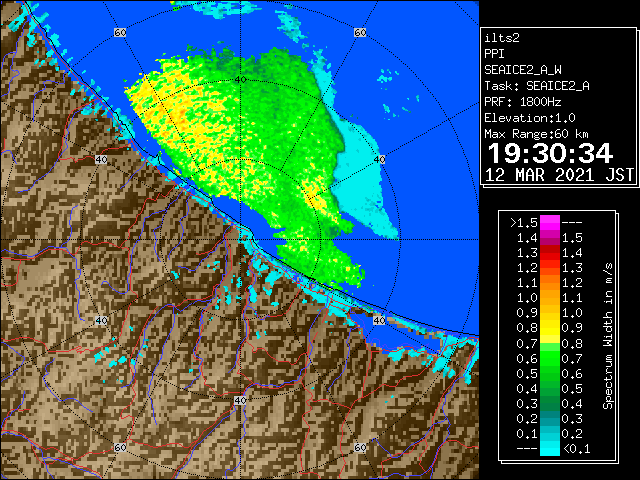Click the 'PPI' scan type label

coord(494,54)
